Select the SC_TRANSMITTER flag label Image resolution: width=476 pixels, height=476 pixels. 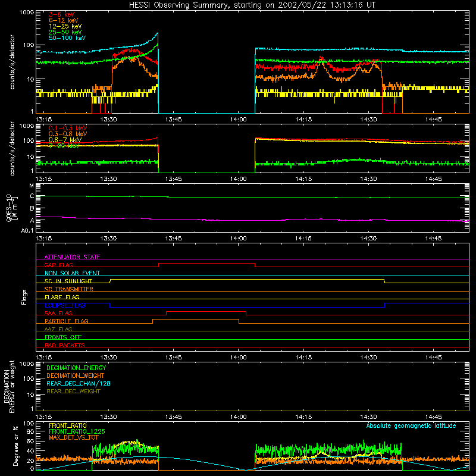pyautogui.click(x=69, y=289)
